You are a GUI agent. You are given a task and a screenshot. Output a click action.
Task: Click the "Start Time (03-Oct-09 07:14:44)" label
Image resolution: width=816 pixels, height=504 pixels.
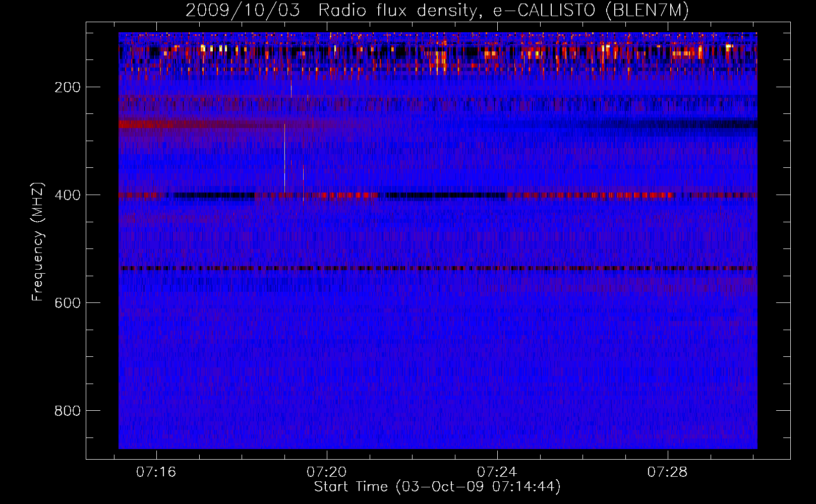click(x=437, y=487)
